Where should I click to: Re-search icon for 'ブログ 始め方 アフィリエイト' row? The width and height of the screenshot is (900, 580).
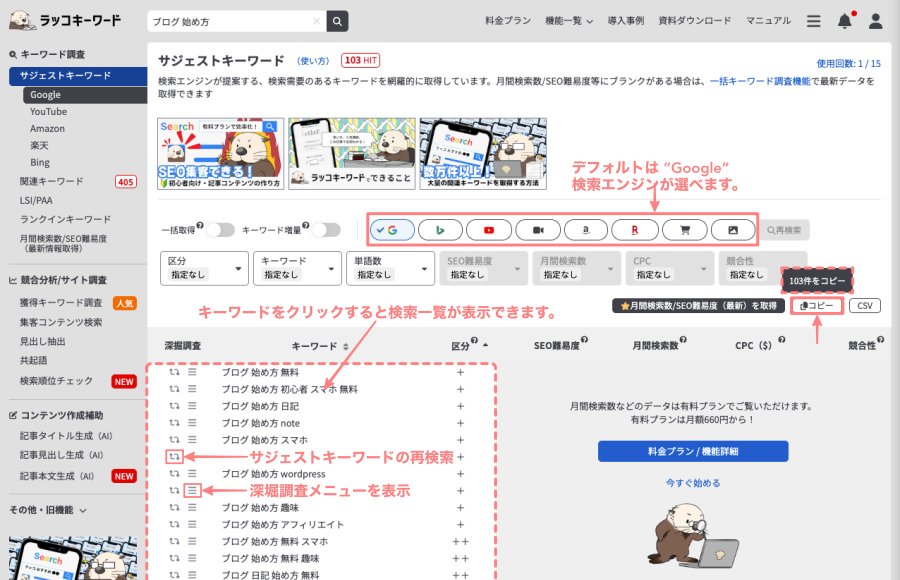point(174,524)
